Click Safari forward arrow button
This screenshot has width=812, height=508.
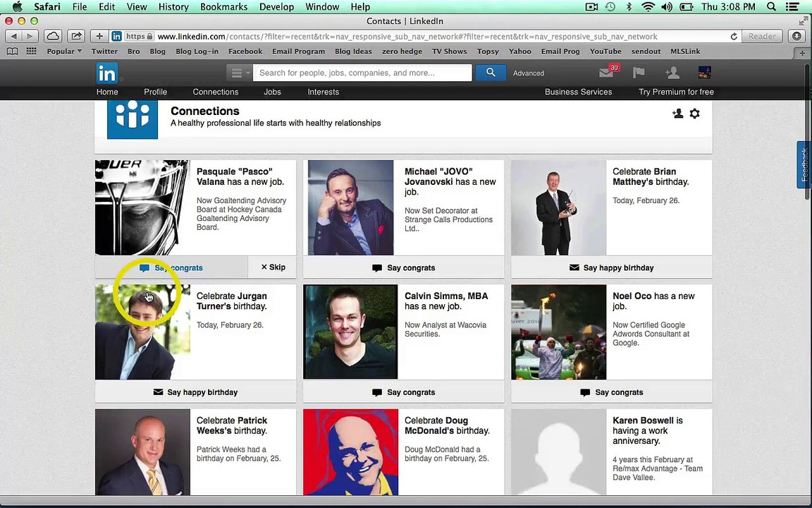(x=30, y=36)
